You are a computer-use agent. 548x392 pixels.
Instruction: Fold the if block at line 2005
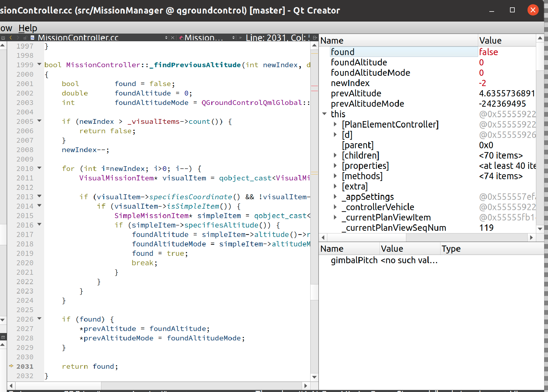pyautogui.click(x=39, y=121)
